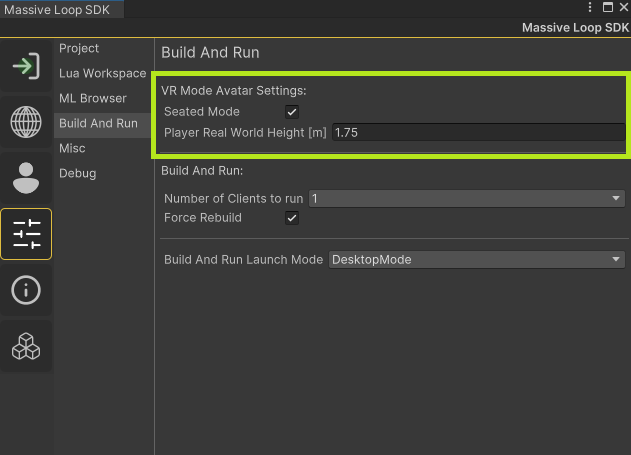
Task: Select the Debug category
Action: [78, 173]
